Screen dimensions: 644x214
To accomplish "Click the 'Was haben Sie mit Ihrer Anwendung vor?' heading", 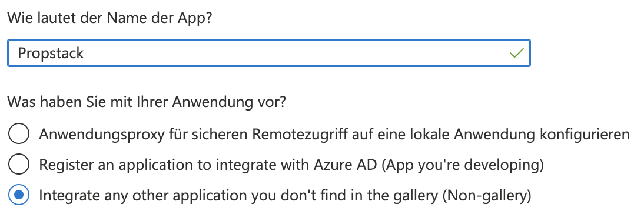I will pos(146,102).
